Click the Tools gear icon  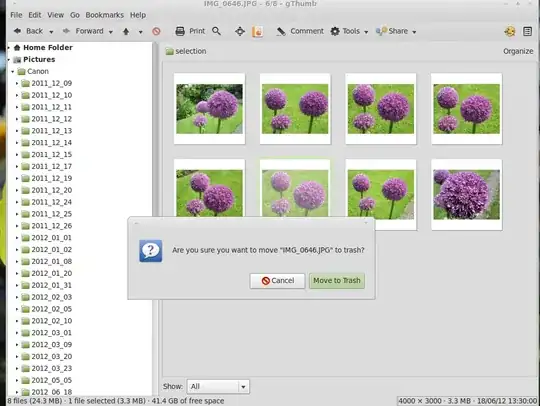click(x=335, y=31)
